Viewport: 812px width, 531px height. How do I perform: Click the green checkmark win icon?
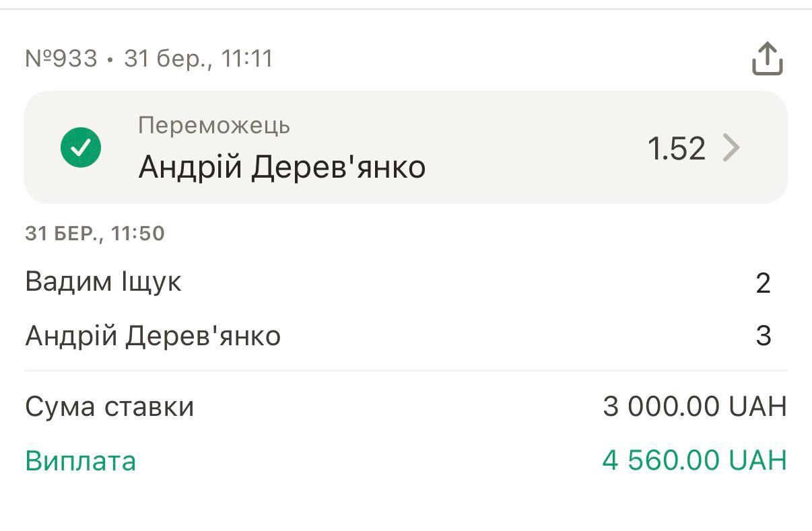coord(81,147)
